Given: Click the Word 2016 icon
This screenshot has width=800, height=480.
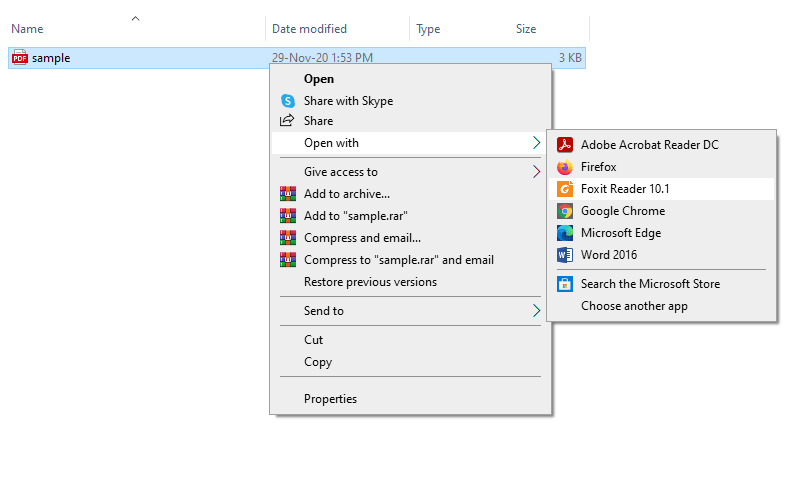Looking at the screenshot, I should tap(565, 255).
